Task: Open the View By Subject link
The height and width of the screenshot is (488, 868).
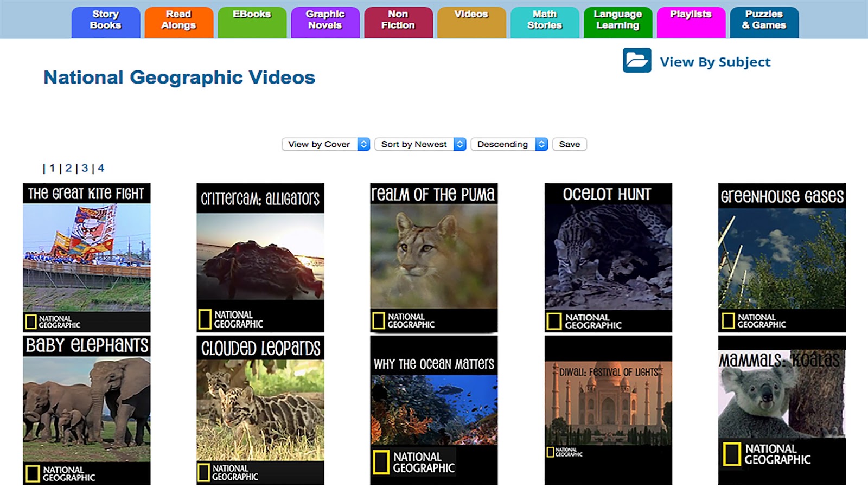Action: 715,62
